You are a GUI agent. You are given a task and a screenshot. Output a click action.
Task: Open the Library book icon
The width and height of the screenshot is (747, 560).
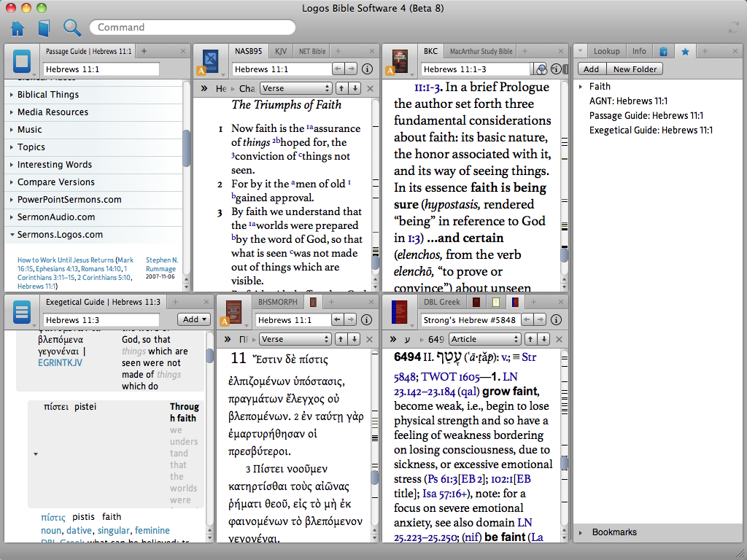pyautogui.click(x=44, y=28)
